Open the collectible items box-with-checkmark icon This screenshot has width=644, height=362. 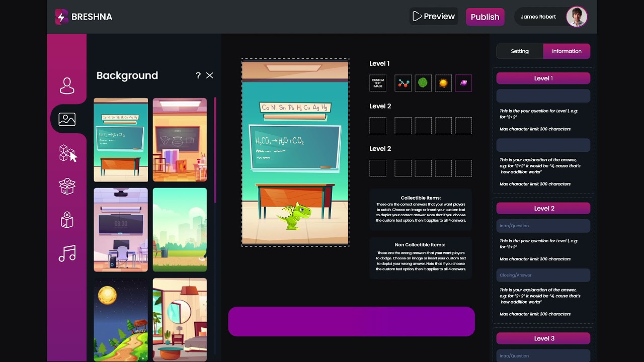67,186
